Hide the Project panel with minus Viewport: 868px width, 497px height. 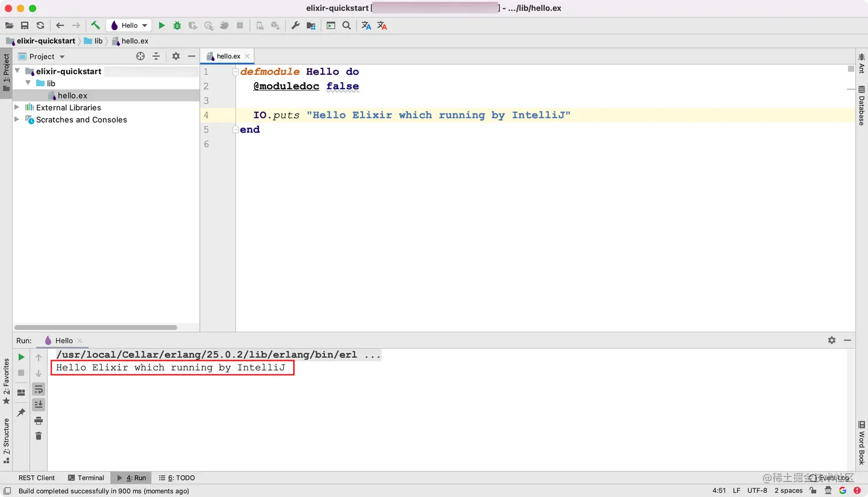[x=192, y=56]
